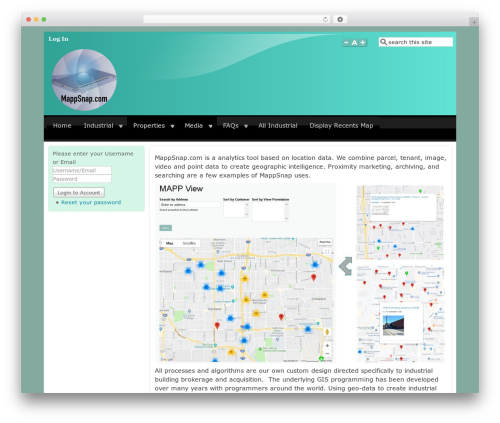This screenshot has height=423, width=500.
Task: Click the browser downloads icon
Action: click(x=340, y=19)
